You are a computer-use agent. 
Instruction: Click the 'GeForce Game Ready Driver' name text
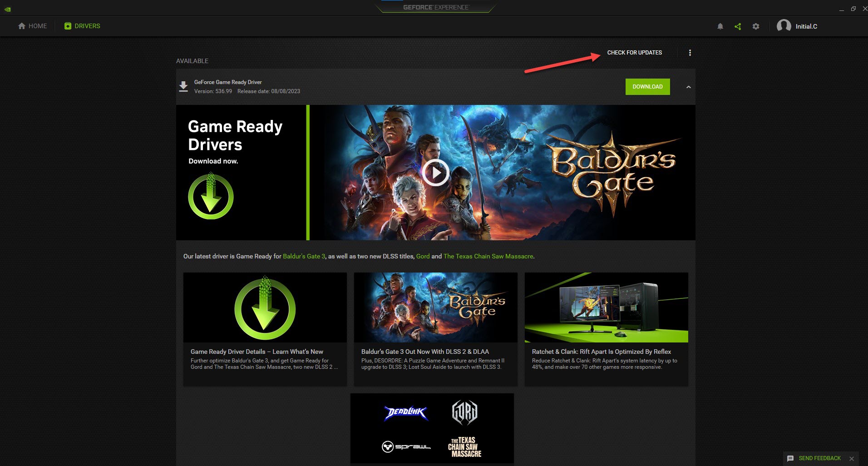point(228,82)
